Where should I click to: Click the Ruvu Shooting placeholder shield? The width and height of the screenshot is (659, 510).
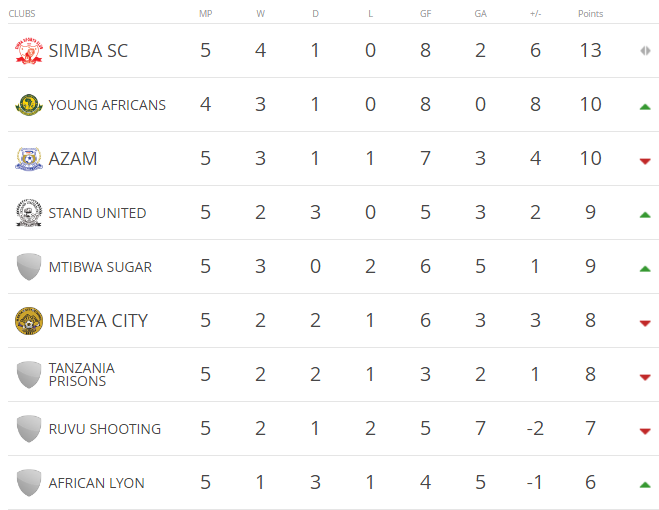[x=29, y=428]
